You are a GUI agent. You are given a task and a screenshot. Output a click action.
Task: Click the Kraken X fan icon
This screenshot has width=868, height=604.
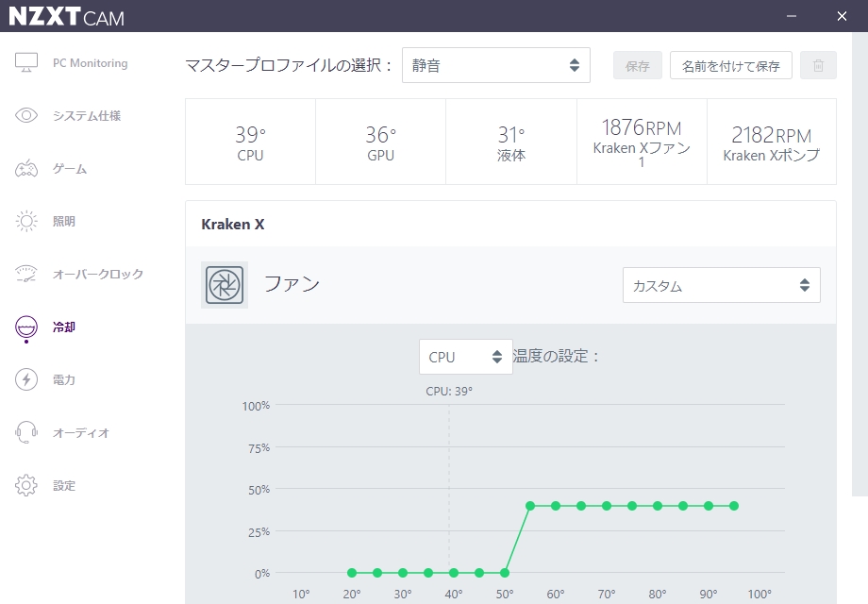(x=225, y=285)
